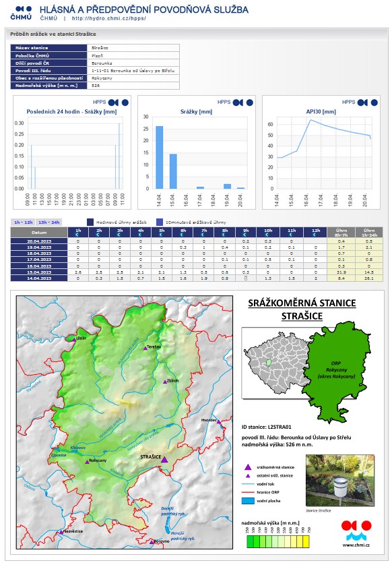Click the small icon under the 6h column
Screen dimensions: 392x567
183,235
